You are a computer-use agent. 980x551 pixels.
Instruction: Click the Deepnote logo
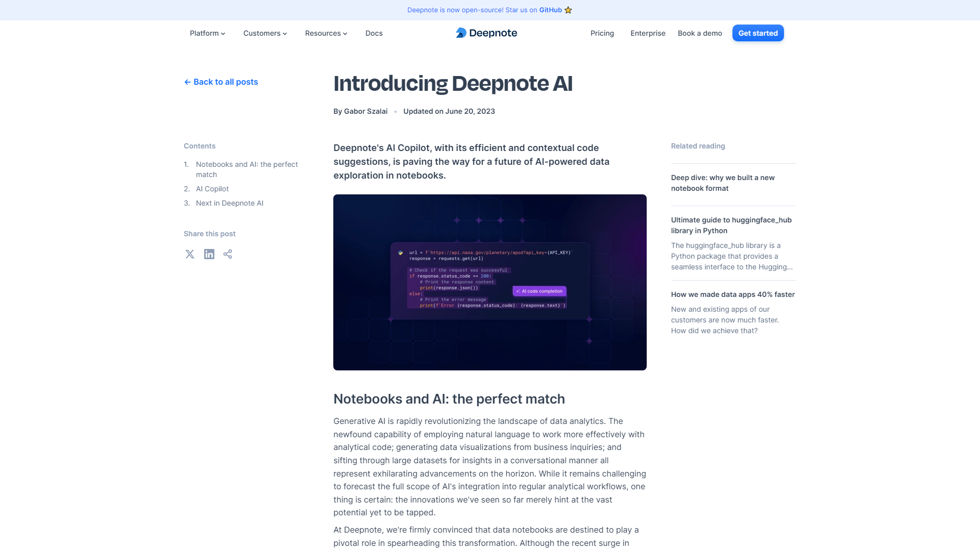click(485, 33)
